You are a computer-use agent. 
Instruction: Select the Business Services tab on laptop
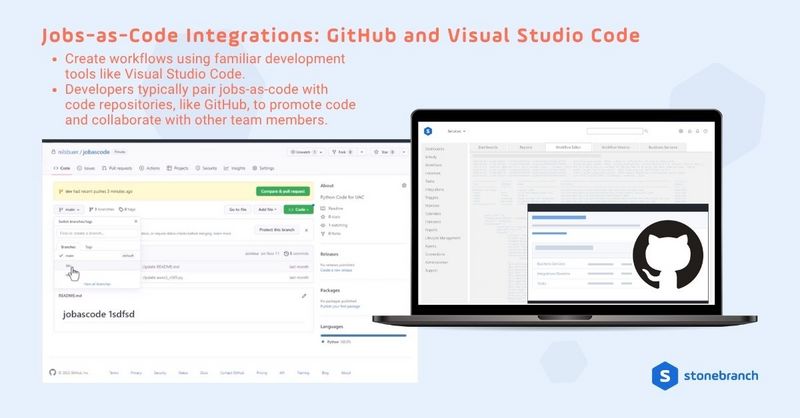tap(663, 147)
